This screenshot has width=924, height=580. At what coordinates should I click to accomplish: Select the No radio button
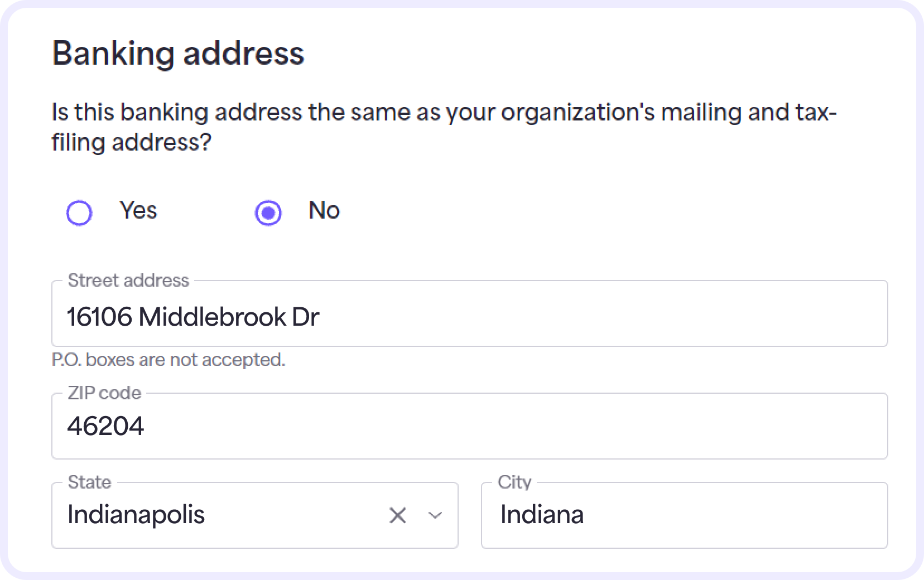coord(269,212)
